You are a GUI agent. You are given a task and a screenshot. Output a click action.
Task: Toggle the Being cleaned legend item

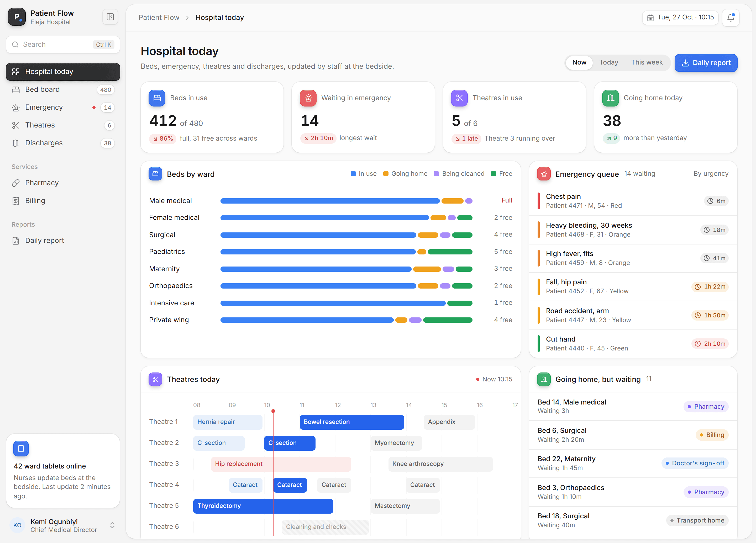click(459, 174)
